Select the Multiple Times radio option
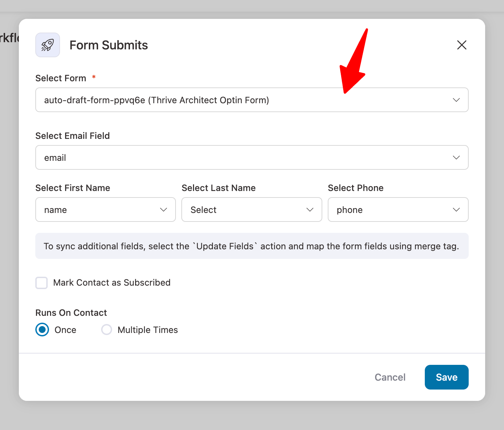The height and width of the screenshot is (430, 504). (x=107, y=330)
